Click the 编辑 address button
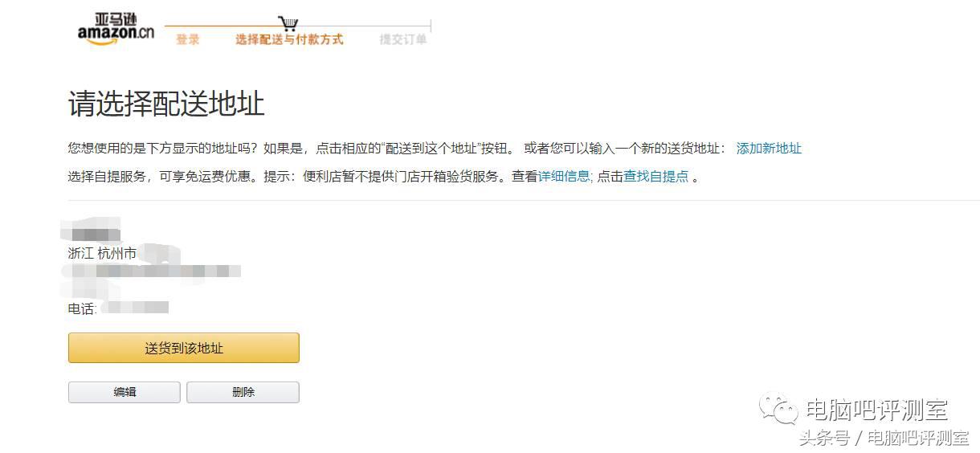The height and width of the screenshot is (453, 980). 125,392
